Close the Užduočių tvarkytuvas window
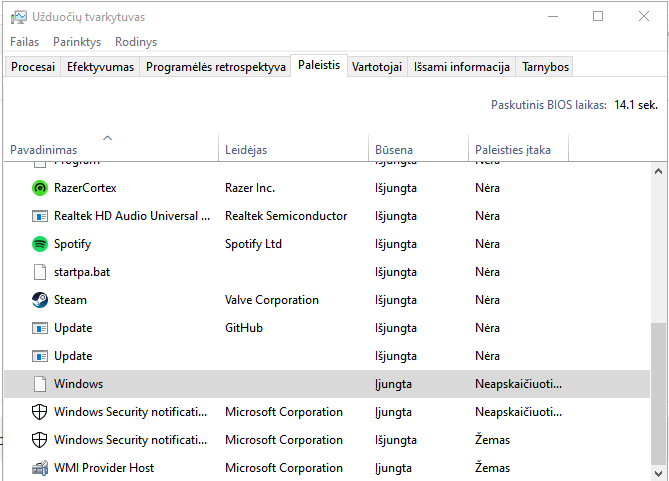Image resolution: width=669 pixels, height=481 pixels. (x=644, y=17)
